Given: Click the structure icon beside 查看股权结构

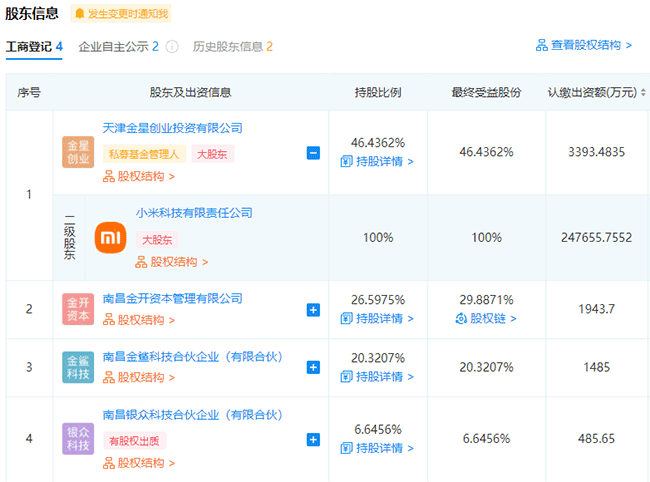Looking at the screenshot, I should tap(541, 45).
